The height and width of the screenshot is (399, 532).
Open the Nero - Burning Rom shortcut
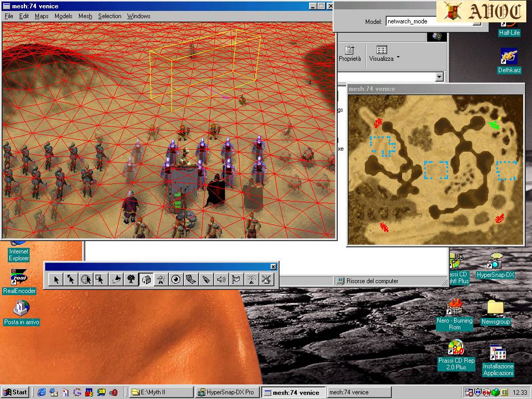point(455,314)
